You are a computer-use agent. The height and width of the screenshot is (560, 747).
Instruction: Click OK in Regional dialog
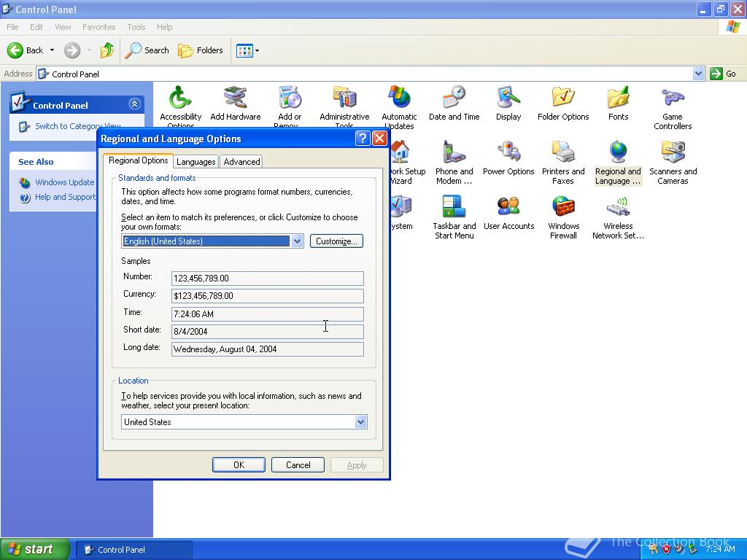[239, 464]
